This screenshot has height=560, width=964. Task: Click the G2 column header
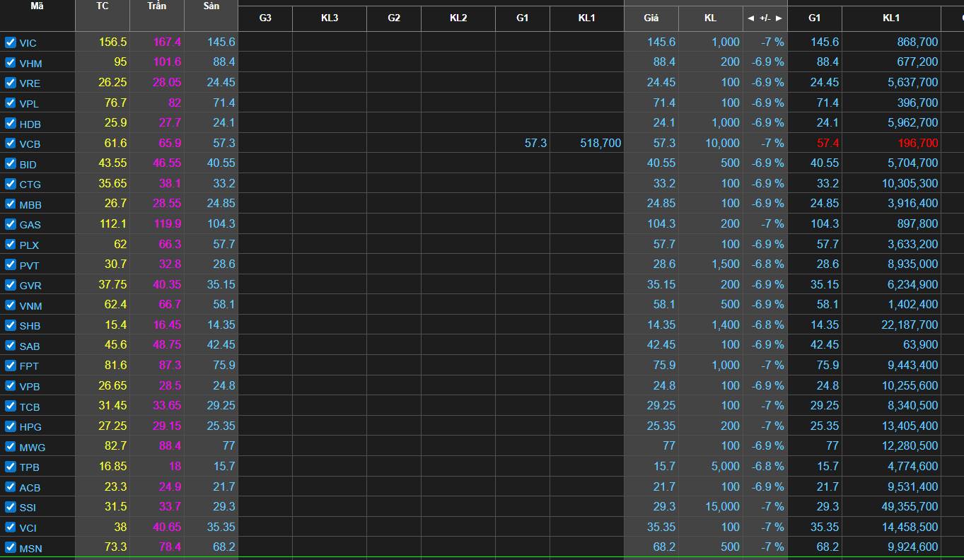(x=394, y=18)
